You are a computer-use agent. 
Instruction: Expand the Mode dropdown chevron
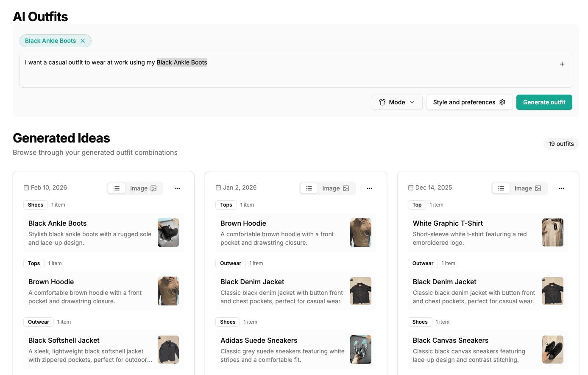tap(412, 102)
